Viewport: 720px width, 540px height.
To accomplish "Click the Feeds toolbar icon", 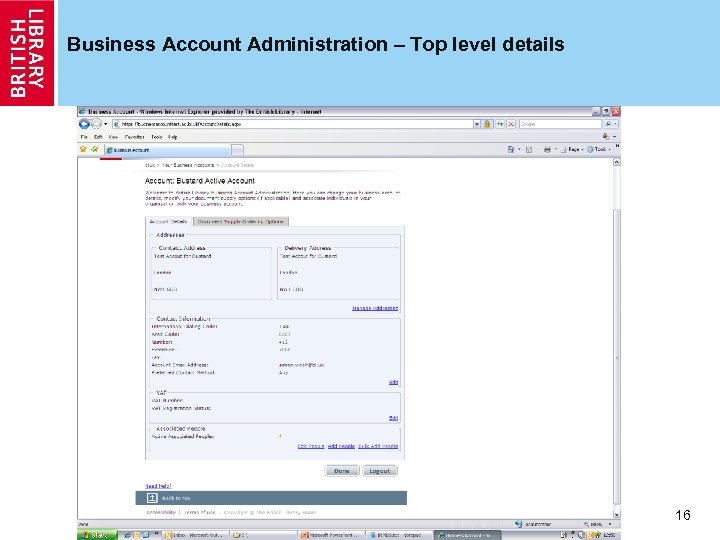I will (529, 149).
